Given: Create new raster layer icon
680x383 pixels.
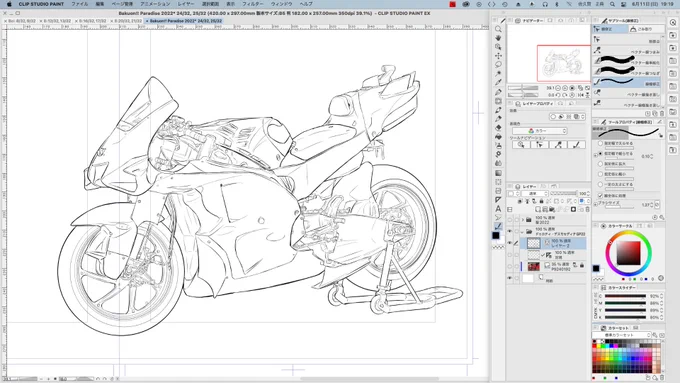Looking at the screenshot, I should tap(538, 210).
